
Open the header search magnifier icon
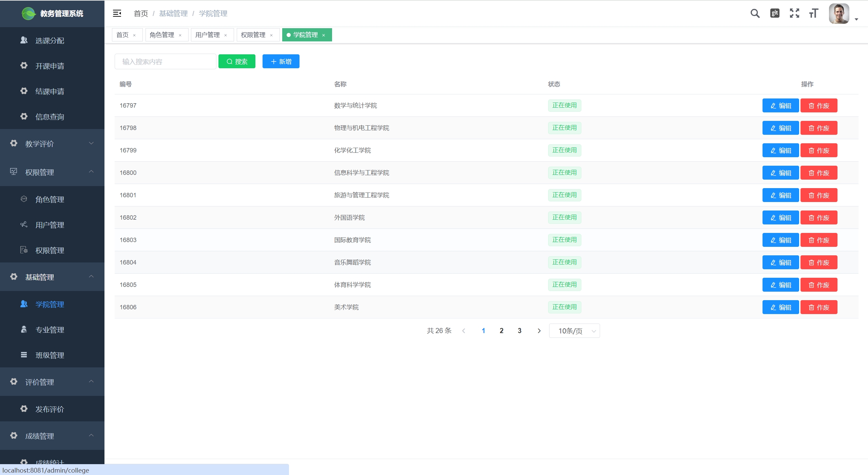(x=755, y=13)
